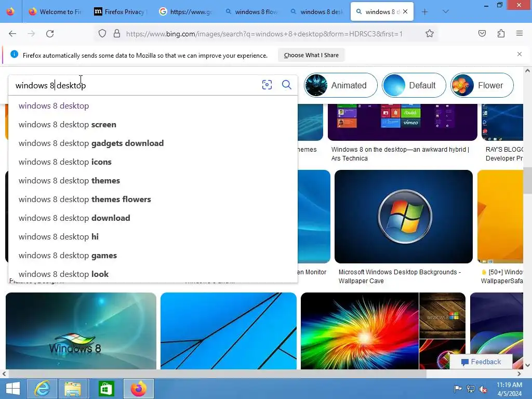The width and height of the screenshot is (532, 399).
Task: Filter by Flower suggestion chip
Action: coord(482,85)
